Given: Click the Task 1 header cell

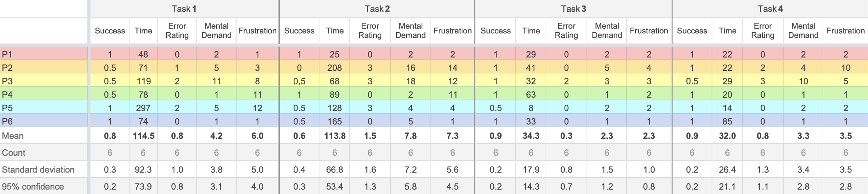Looking at the screenshot, I should 184,9.
